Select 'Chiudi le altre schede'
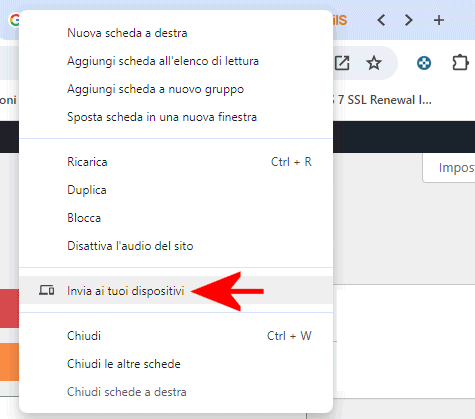 (176, 364)
